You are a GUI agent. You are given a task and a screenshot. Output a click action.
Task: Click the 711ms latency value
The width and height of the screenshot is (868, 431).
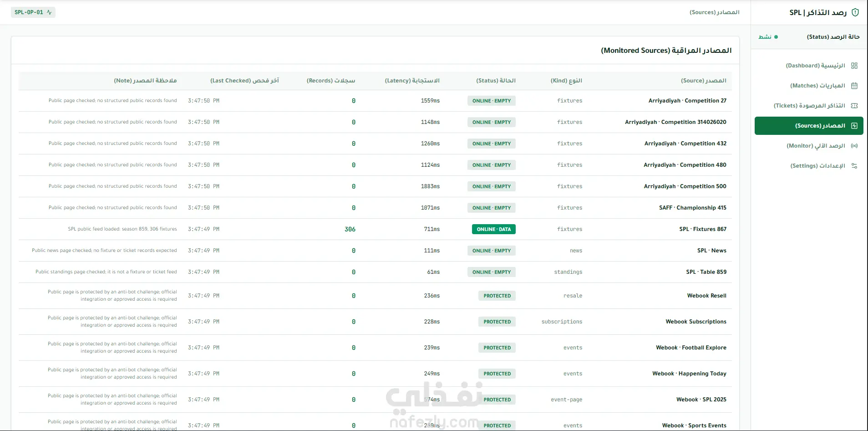432,229
